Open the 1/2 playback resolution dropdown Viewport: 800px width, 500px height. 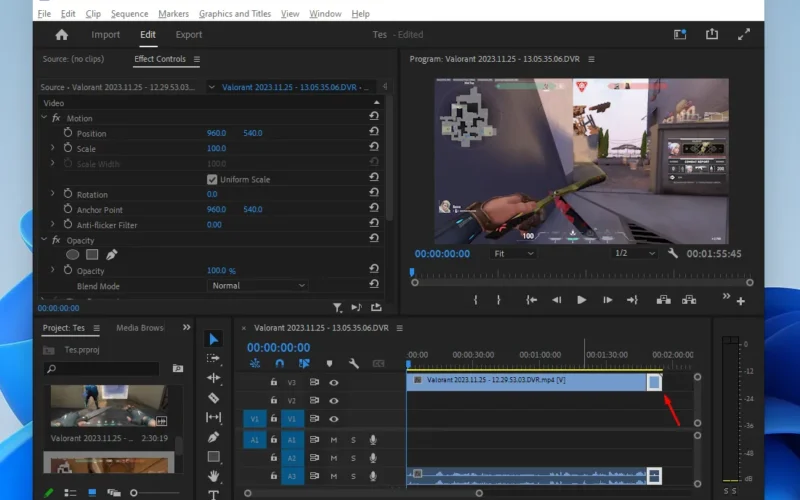pos(634,254)
